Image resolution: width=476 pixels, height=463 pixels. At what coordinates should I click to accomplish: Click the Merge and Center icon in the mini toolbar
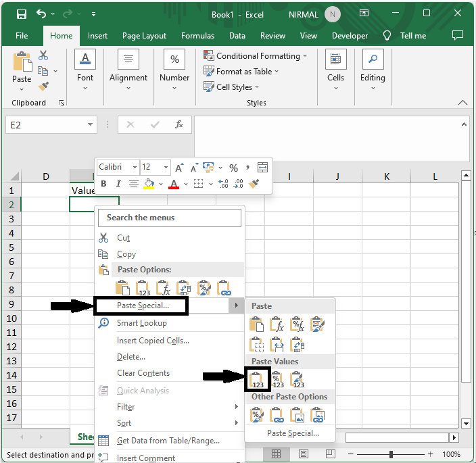[x=262, y=167]
